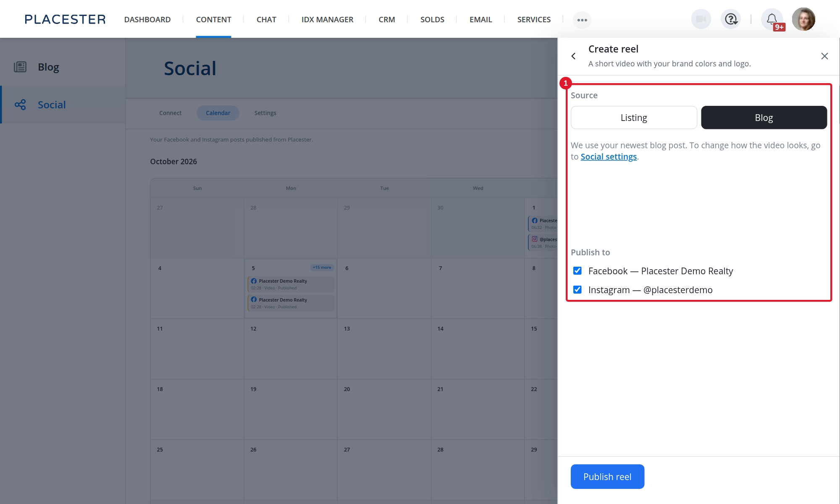The image size is (840, 504).
Task: Open the Services menu
Action: click(x=534, y=19)
